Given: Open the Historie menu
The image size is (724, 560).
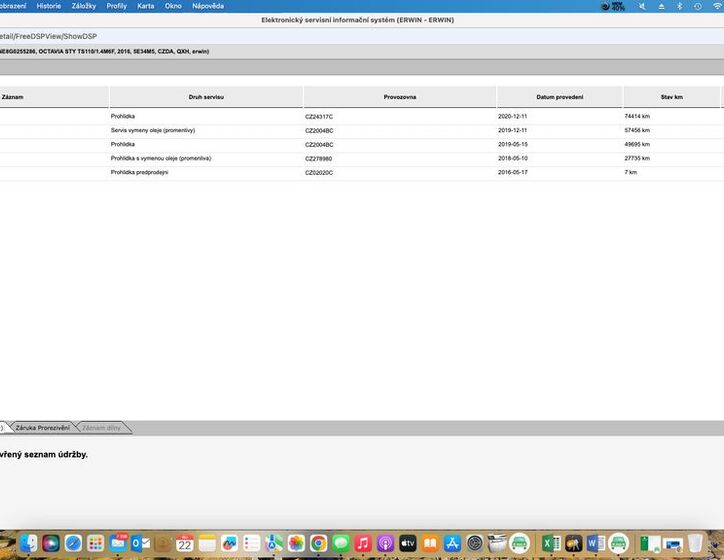Looking at the screenshot, I should (48, 6).
